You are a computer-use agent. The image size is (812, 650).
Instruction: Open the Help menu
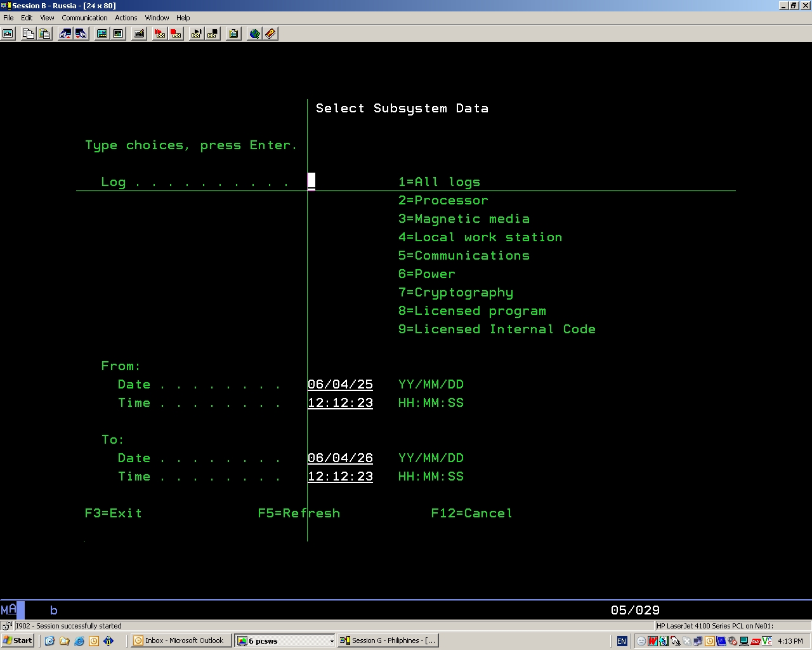183,18
